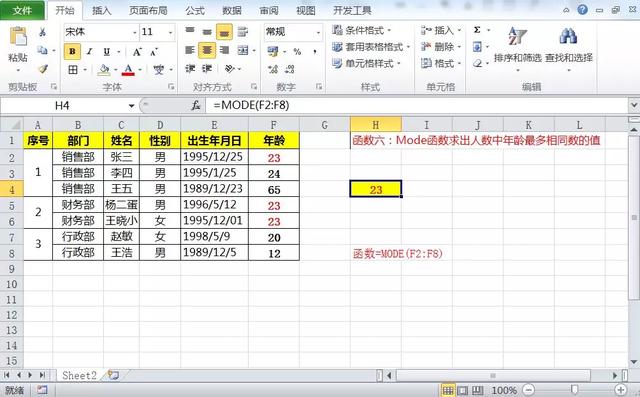Toggle Italic formatting button

pos(89,51)
